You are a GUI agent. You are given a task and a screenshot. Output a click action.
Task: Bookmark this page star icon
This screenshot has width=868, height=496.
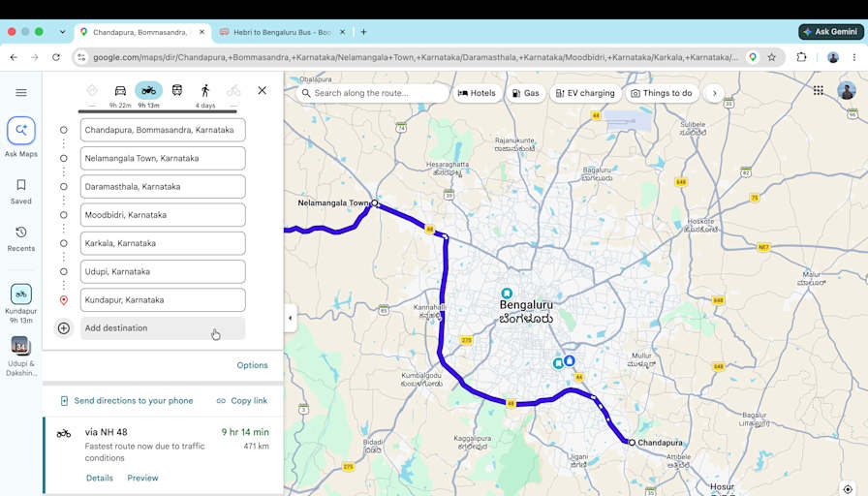click(x=772, y=57)
